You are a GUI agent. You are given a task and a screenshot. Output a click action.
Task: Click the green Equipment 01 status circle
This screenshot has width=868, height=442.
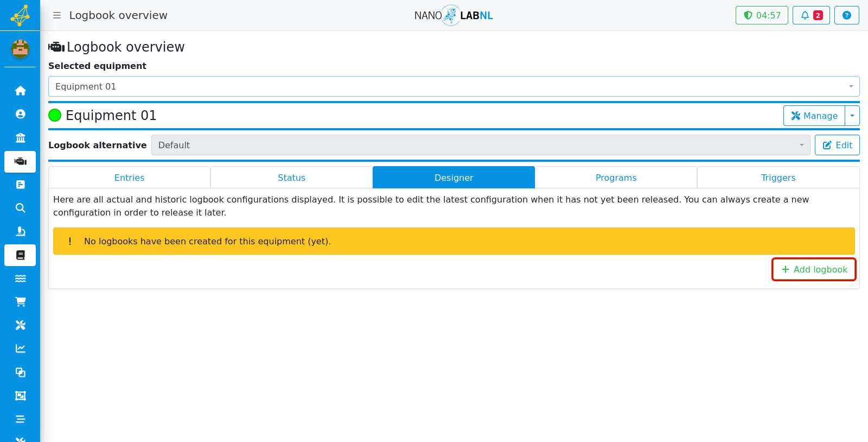pyautogui.click(x=55, y=115)
